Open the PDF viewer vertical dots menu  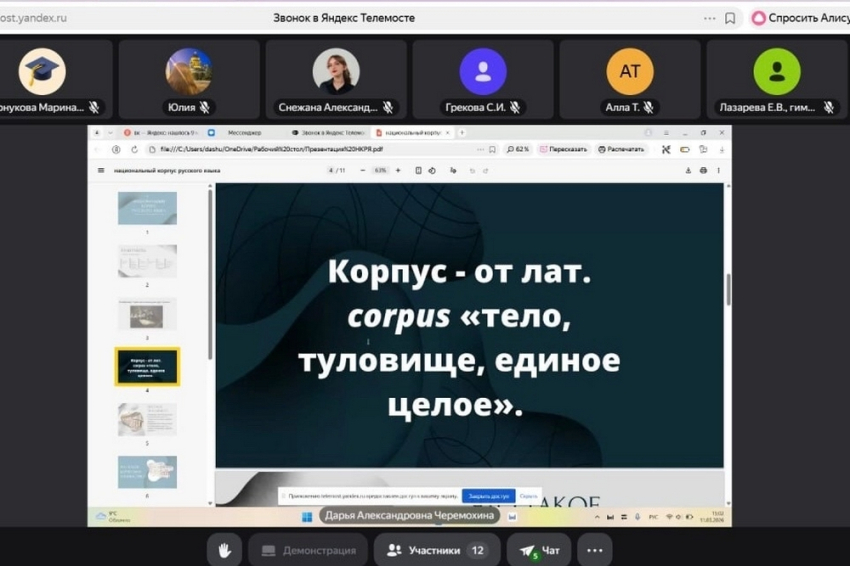719,170
